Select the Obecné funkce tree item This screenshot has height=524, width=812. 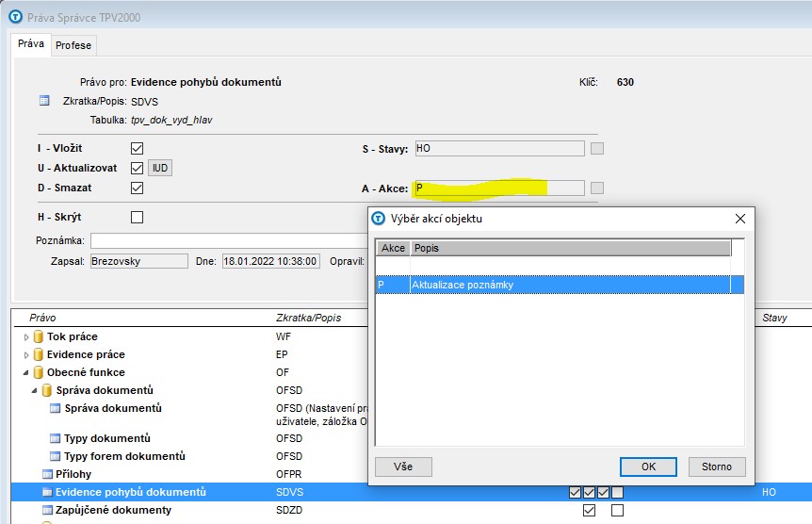[x=86, y=372]
